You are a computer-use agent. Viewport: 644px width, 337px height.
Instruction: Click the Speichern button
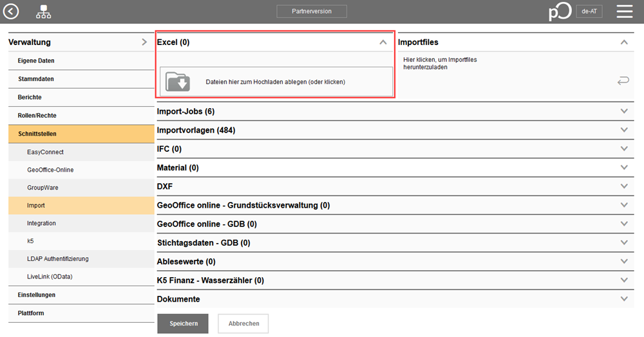click(x=182, y=323)
